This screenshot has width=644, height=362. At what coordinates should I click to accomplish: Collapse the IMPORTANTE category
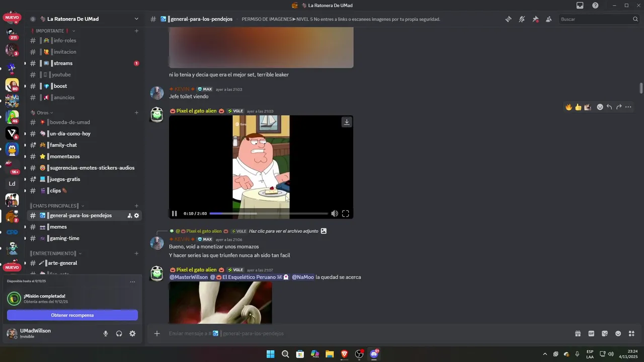coord(53,31)
